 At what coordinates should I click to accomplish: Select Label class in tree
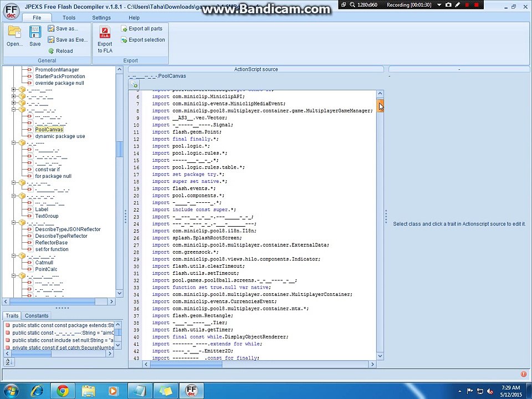pos(42,209)
